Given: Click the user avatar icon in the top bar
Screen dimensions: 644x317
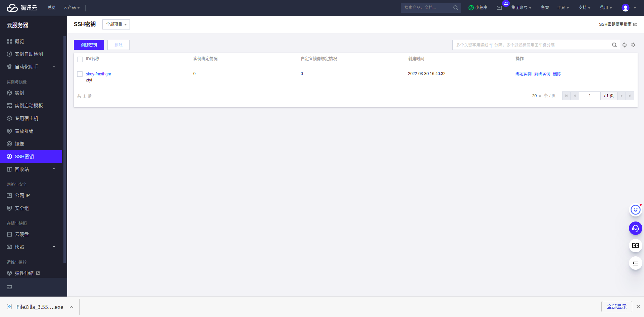Looking at the screenshot, I should click(x=626, y=8).
